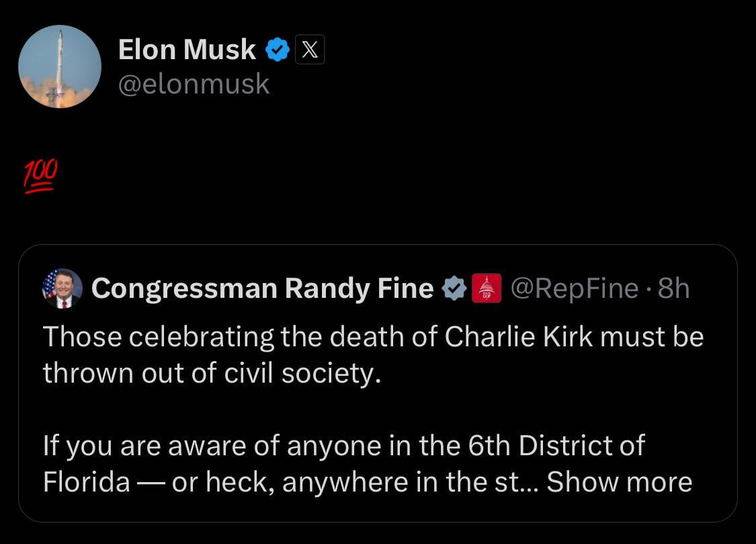Click the X affiliate badge icon
756x544 pixels.
[310, 50]
